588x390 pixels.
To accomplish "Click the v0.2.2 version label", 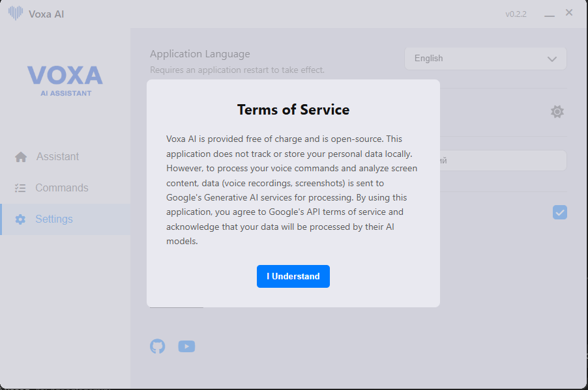I will [x=516, y=14].
